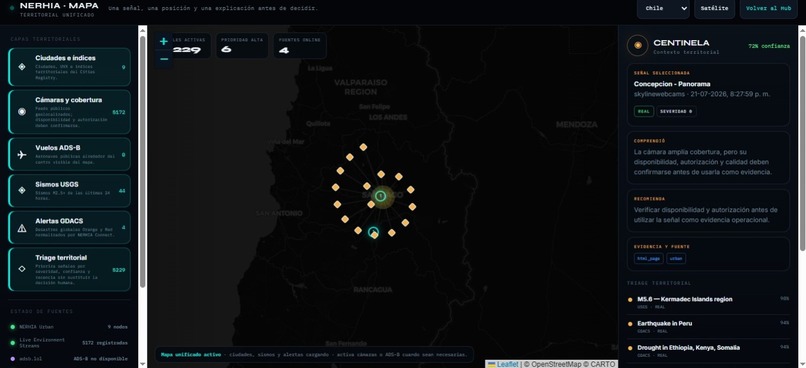Click the NERHIA · MAPA title
This screenshot has width=806, height=368.
(59, 6)
